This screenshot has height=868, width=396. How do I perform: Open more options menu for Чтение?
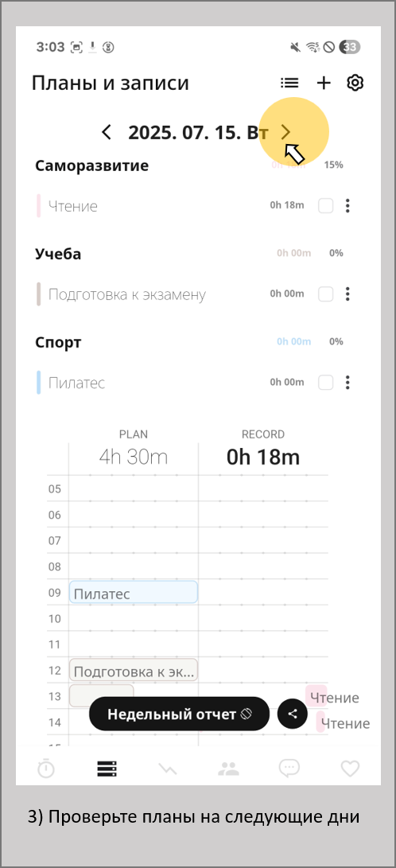pyautogui.click(x=347, y=206)
